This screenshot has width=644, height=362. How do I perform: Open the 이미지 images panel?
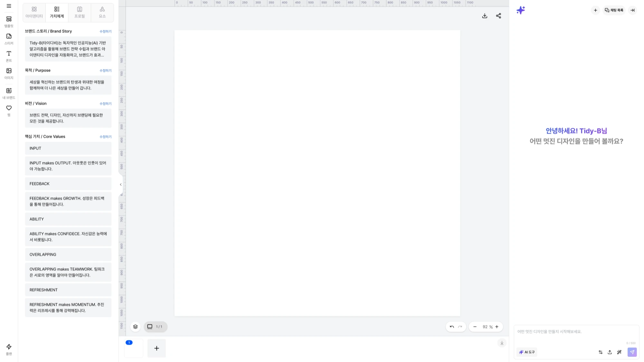[9, 73]
